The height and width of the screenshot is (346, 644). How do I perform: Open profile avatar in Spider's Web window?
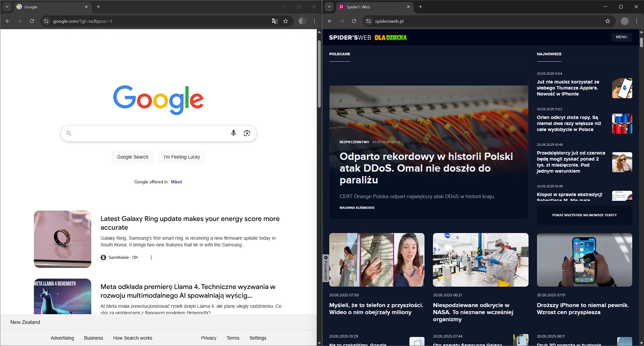[x=625, y=21]
